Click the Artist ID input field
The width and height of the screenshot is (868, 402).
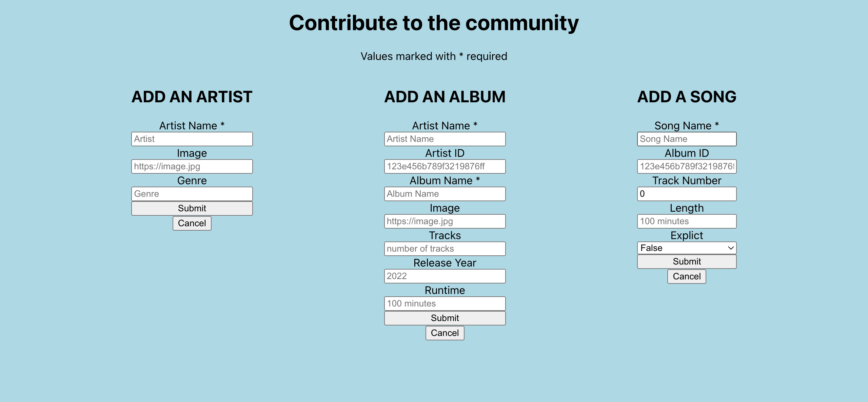click(445, 166)
